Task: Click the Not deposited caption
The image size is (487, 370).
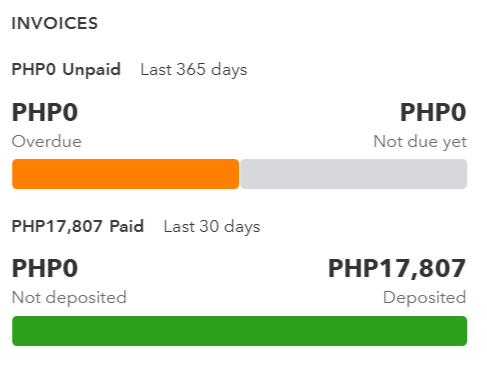Action: tap(69, 298)
